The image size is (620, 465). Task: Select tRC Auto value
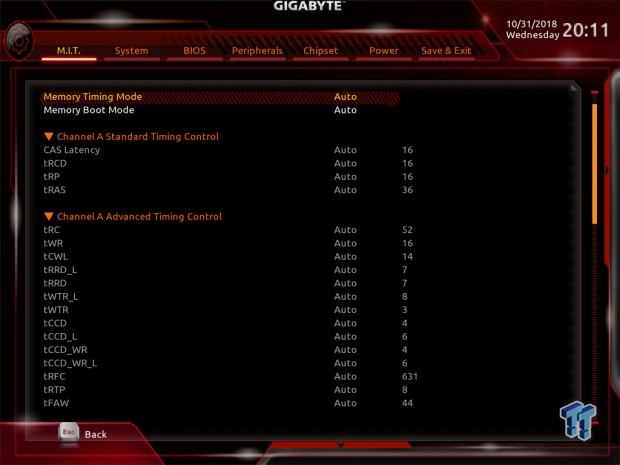[x=345, y=230]
